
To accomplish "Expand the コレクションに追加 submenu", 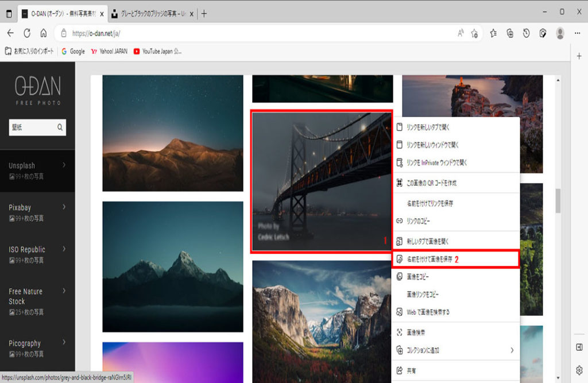I will pyautogui.click(x=512, y=350).
